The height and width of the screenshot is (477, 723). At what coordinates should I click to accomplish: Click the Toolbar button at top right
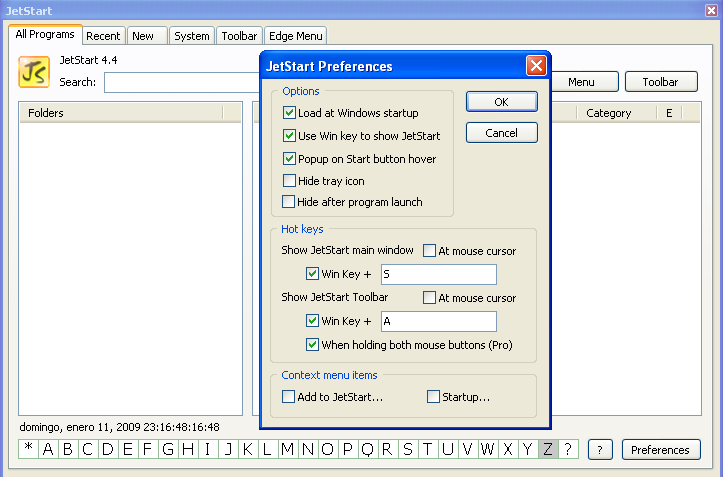(661, 82)
